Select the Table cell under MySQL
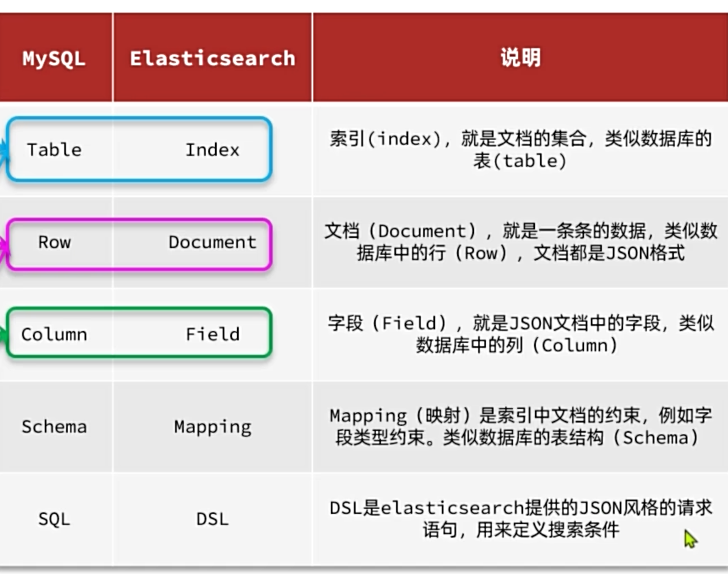This screenshot has height=574, width=728. 54,150
